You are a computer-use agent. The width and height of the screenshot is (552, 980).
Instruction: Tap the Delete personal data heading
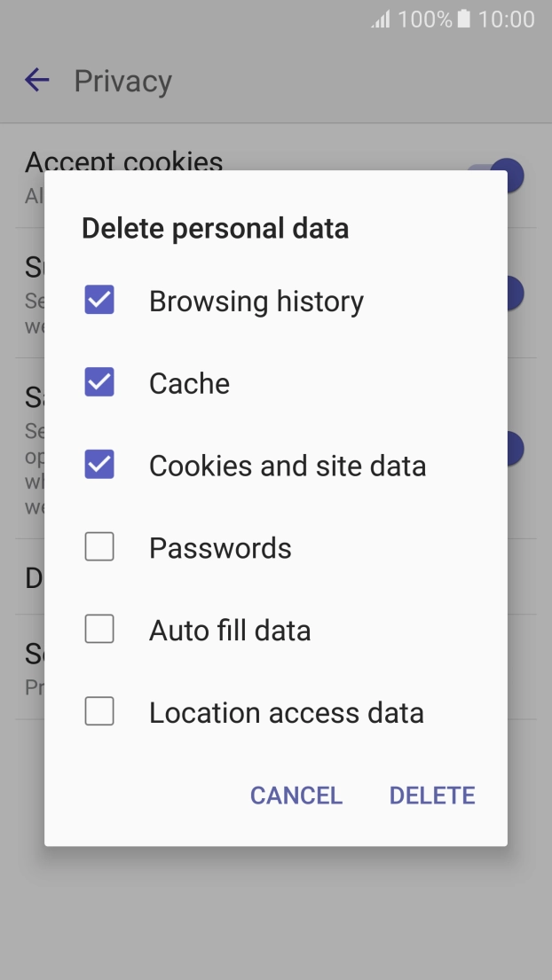click(215, 229)
